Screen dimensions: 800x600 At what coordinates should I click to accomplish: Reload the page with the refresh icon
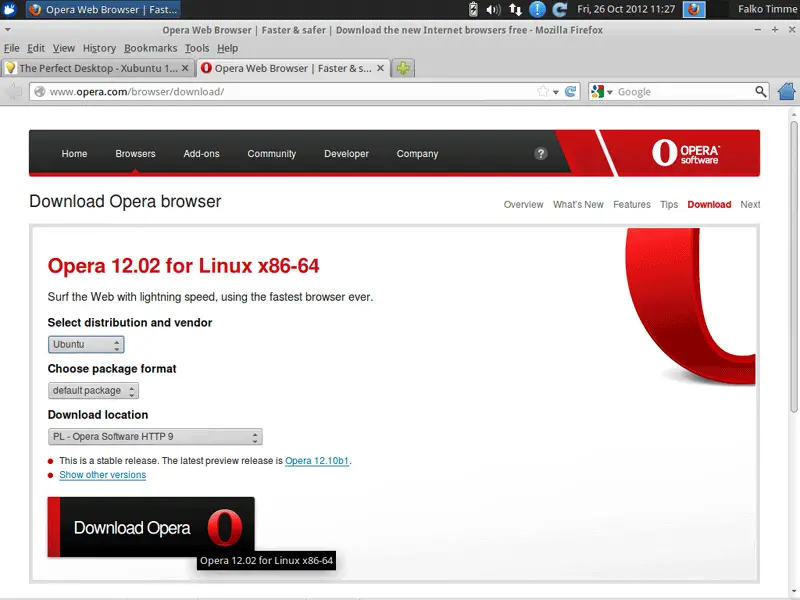(570, 91)
